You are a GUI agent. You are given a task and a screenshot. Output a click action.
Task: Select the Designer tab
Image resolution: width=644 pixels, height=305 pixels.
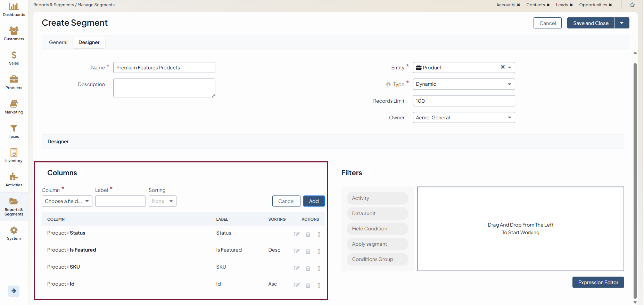[x=89, y=42]
